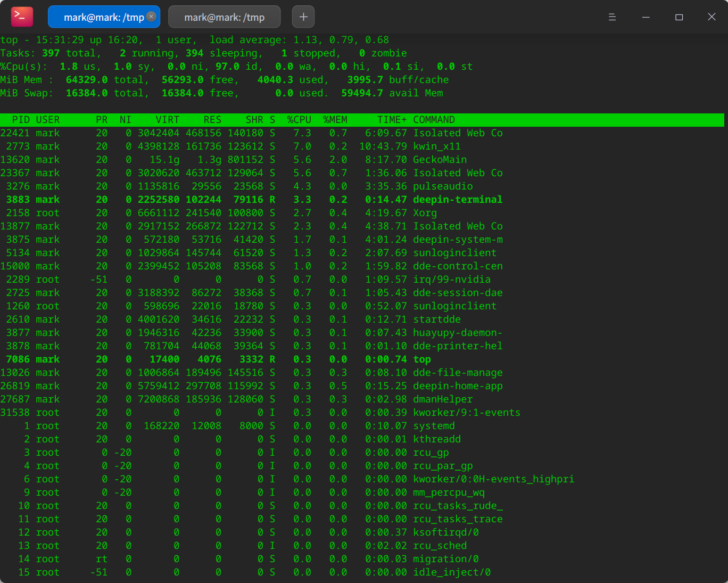Screen dimensions: 728x583
Task: Click the 'load average: 1.13, 0.79, 0.68' text
Action: (299, 40)
